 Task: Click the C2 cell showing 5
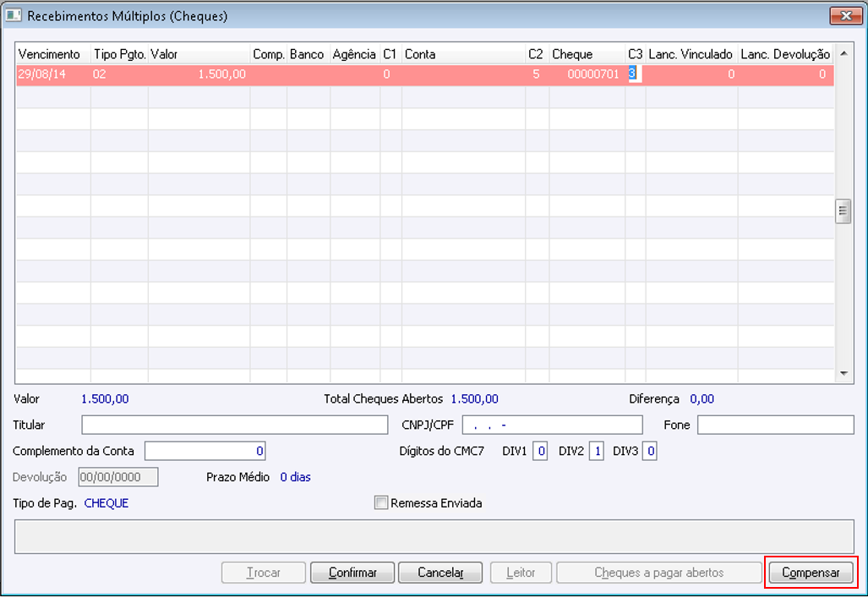click(x=537, y=74)
